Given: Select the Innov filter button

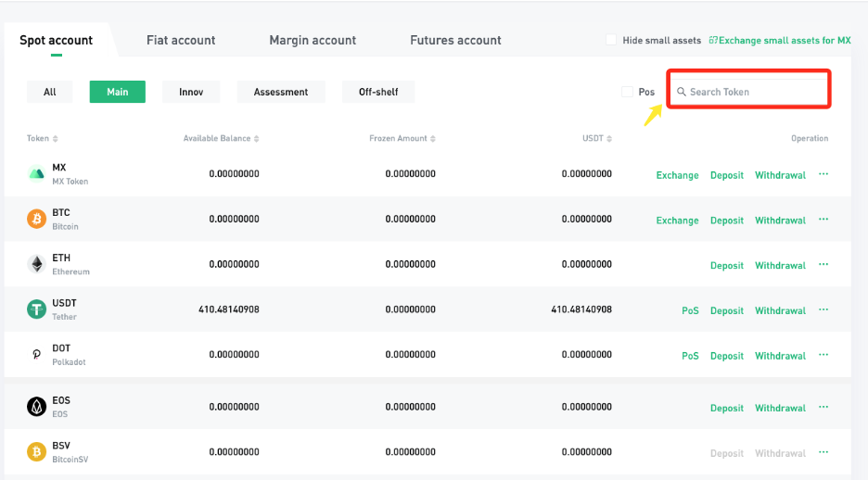Looking at the screenshot, I should (x=191, y=92).
